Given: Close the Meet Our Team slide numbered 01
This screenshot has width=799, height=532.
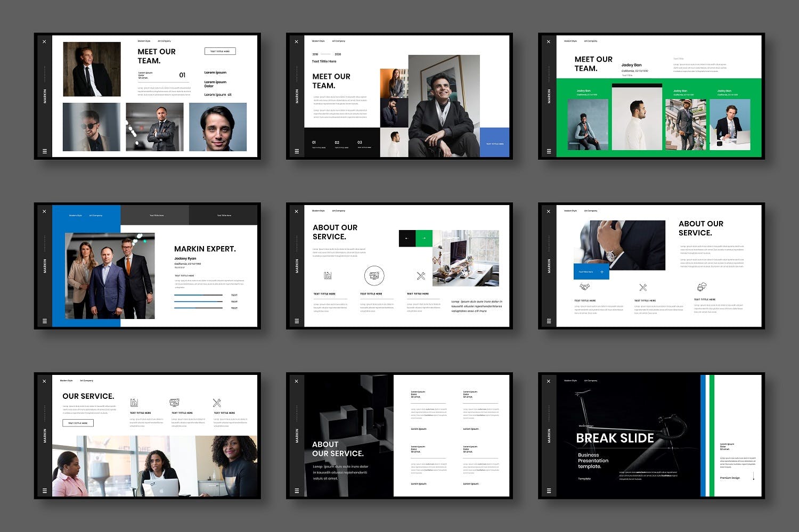Looking at the screenshot, I should point(44,42).
